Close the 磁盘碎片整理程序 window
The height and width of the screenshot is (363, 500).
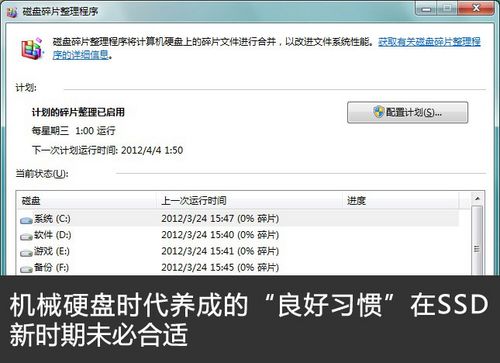tap(476, 9)
